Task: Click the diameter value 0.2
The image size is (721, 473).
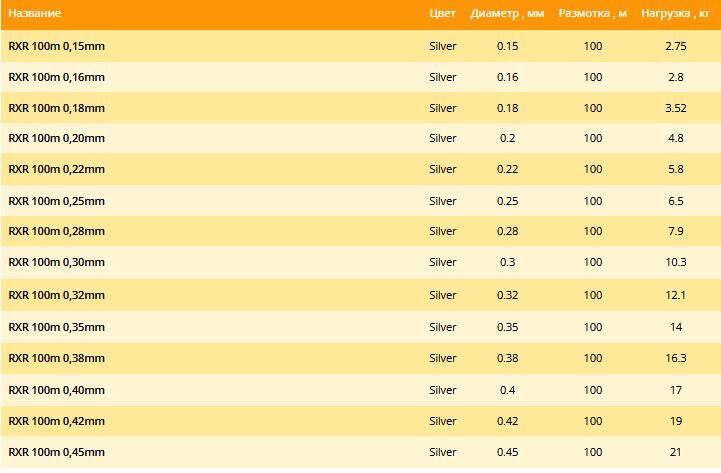Action: (507, 138)
